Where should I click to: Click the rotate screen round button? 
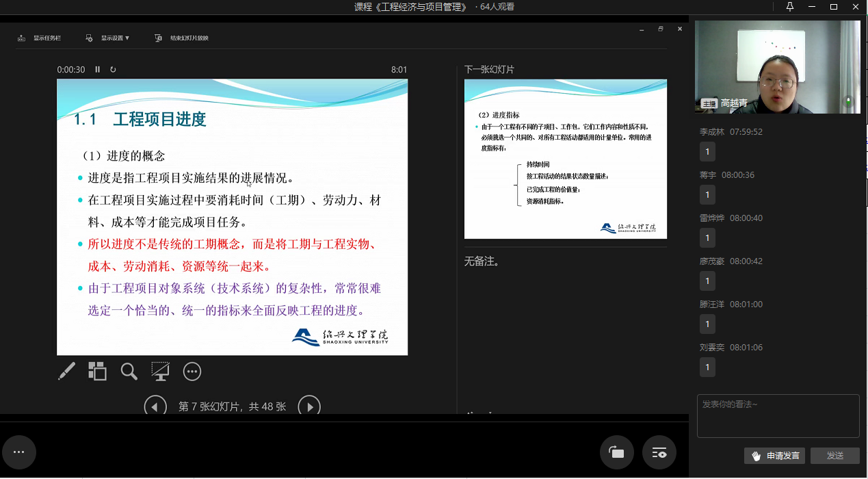point(616,452)
